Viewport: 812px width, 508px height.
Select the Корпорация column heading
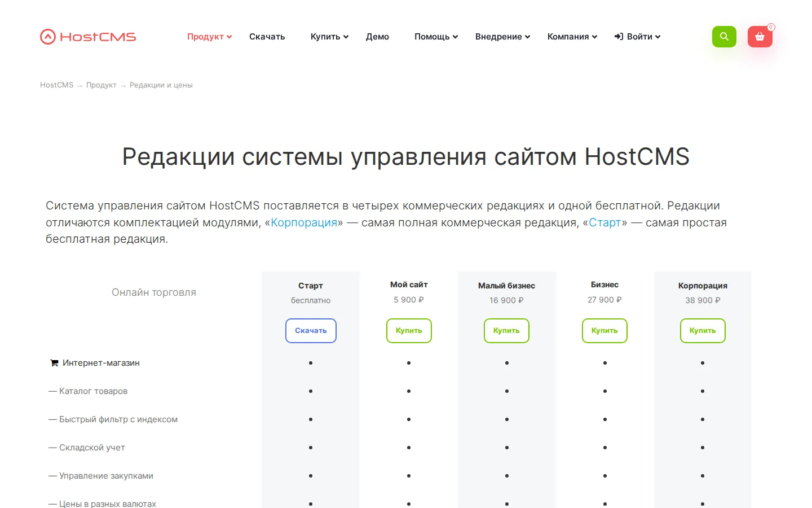[703, 286]
